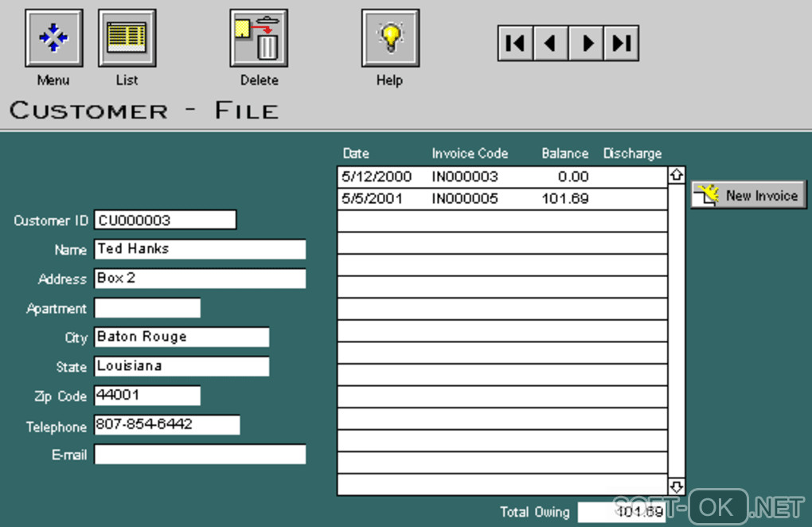Click the Delete record icon
The image size is (812, 527).
[x=259, y=37]
